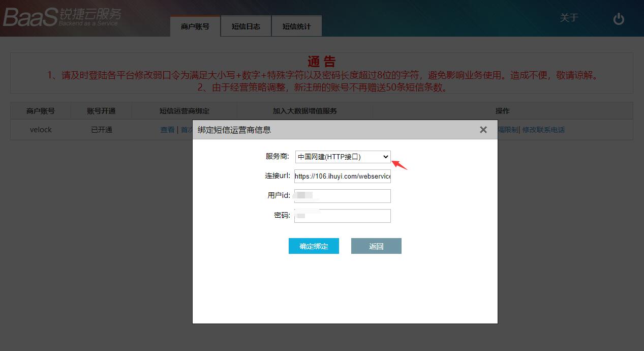Close the 绑定短信运营商信息 dialog
This screenshot has height=351, width=644.
(483, 130)
